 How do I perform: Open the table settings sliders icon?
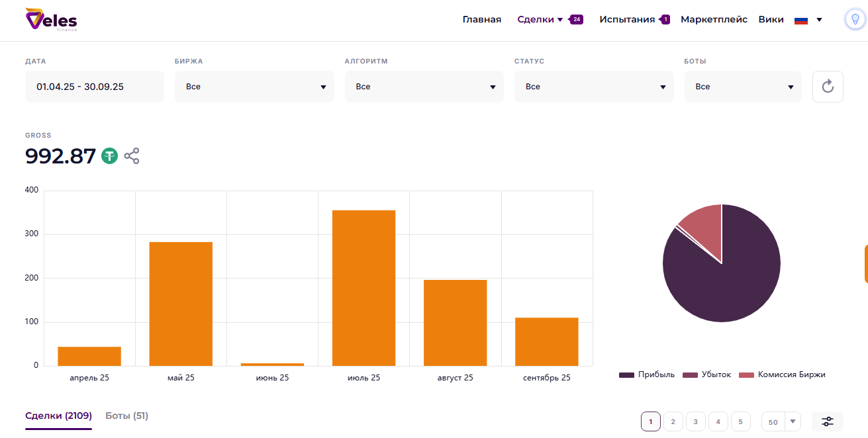[x=827, y=421]
